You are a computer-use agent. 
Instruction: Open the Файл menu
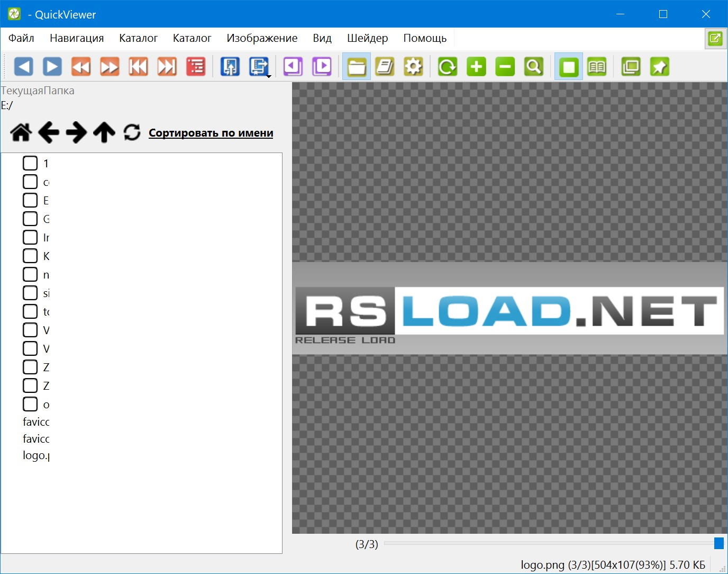click(x=21, y=38)
